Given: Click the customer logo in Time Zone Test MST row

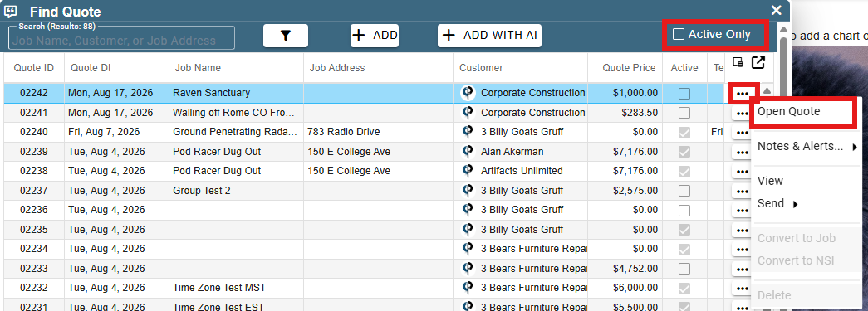Looking at the screenshot, I should tap(468, 288).
